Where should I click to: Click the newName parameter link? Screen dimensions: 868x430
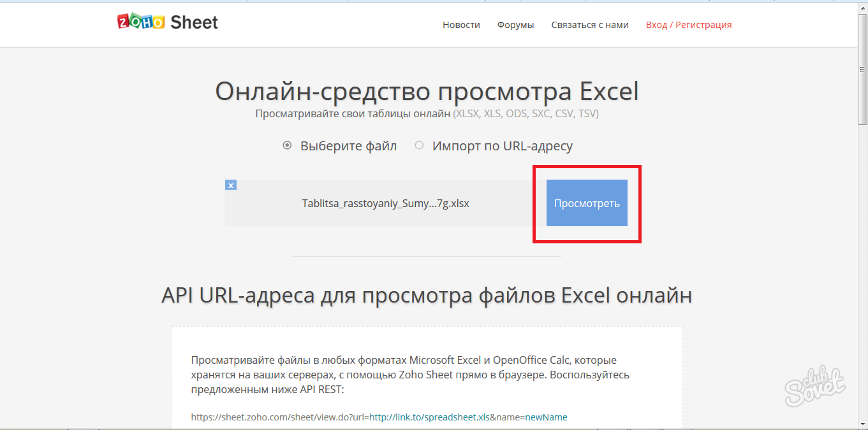pyautogui.click(x=546, y=417)
